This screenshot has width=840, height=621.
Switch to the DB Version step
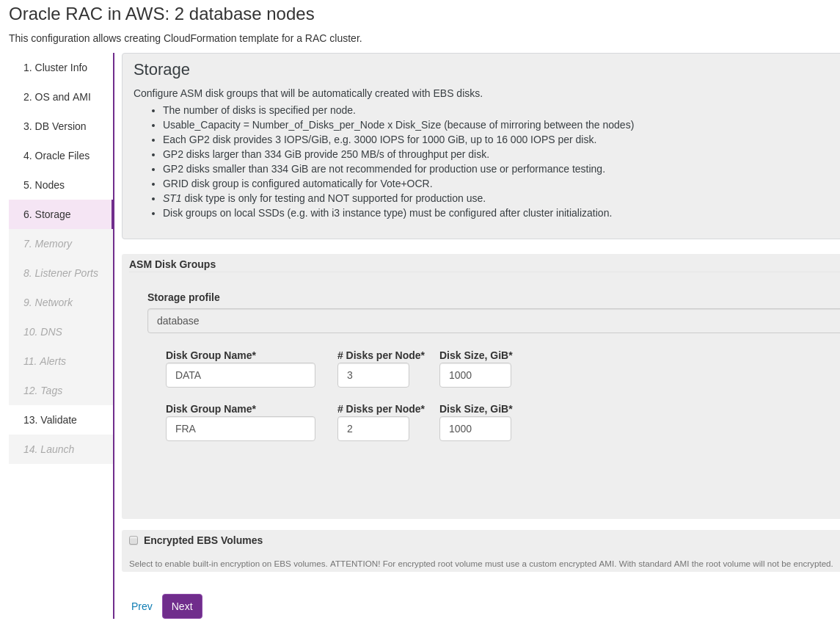(x=55, y=126)
